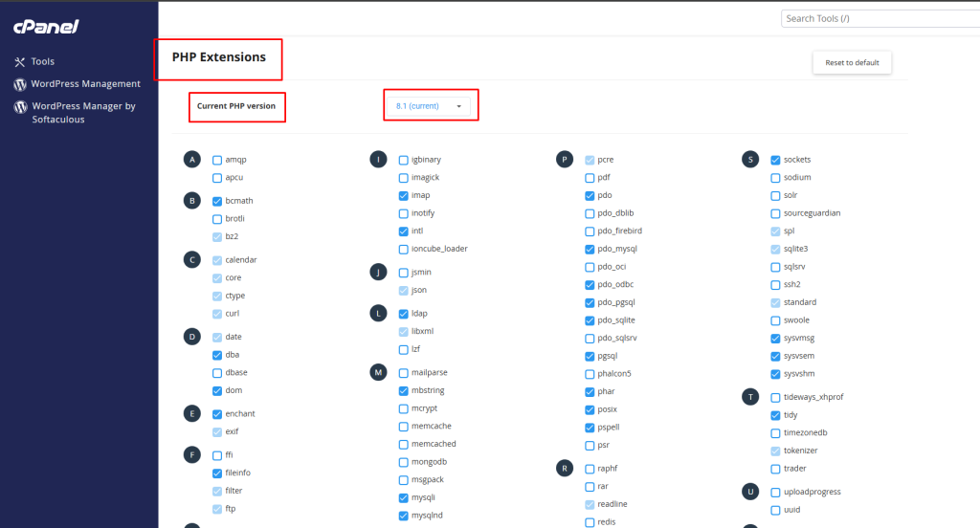The width and height of the screenshot is (980, 528).
Task: Enable the ioncube_loader extension
Action: (403, 250)
